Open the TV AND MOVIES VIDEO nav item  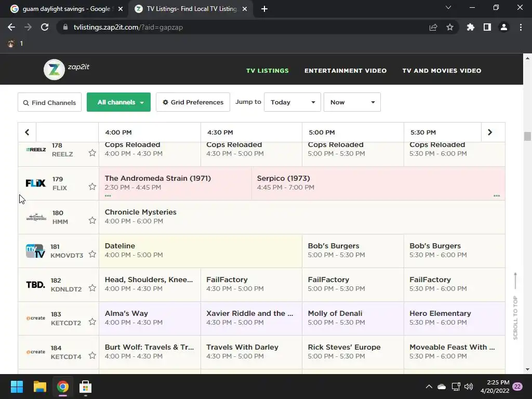(x=442, y=71)
